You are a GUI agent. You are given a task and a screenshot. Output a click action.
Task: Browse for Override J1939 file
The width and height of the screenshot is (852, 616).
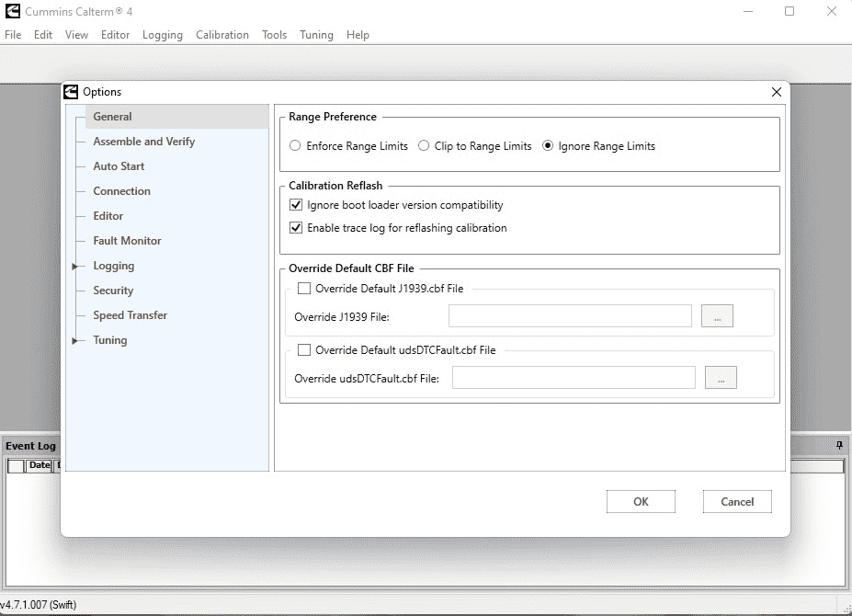point(717,316)
